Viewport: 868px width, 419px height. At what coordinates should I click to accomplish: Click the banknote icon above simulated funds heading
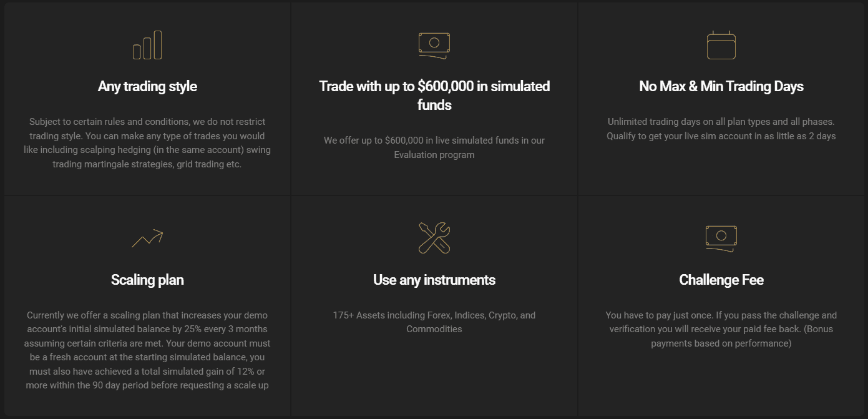[434, 45]
